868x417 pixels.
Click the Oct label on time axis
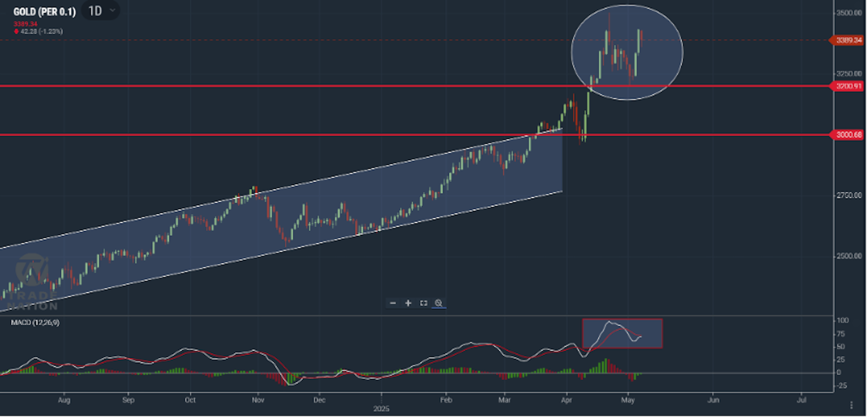[x=190, y=400]
